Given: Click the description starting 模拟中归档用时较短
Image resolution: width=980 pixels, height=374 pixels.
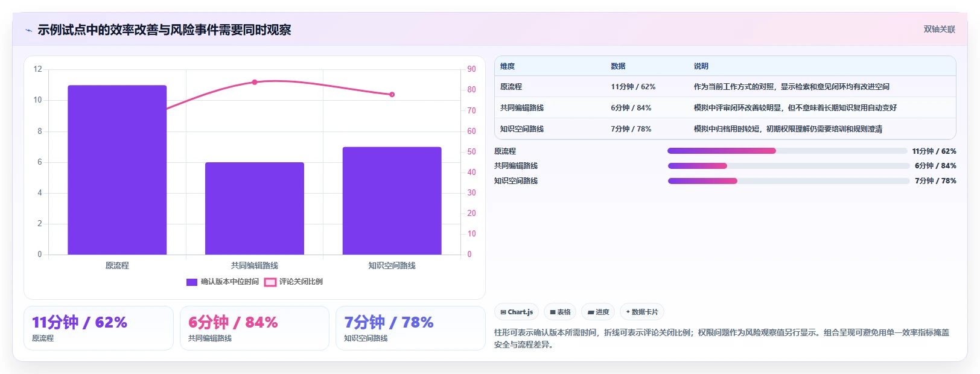Looking at the screenshot, I should (788, 129).
